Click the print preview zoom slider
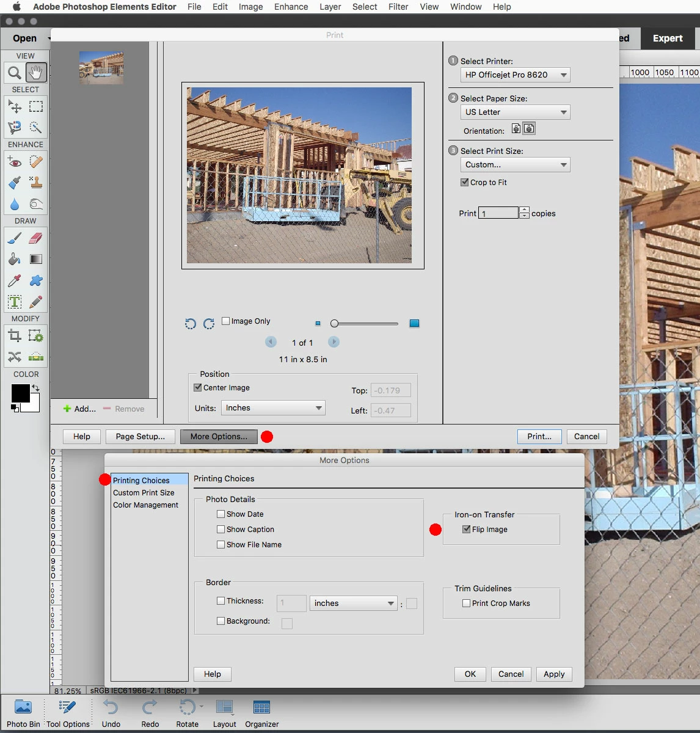This screenshot has width=700, height=733. (x=365, y=323)
